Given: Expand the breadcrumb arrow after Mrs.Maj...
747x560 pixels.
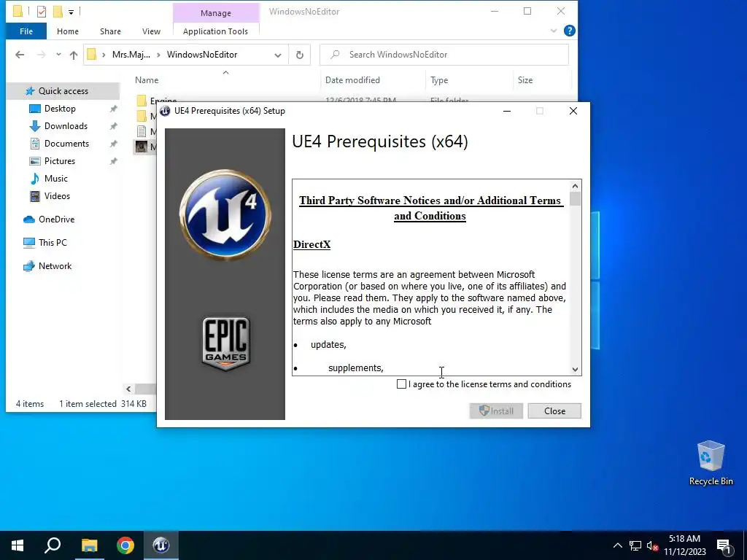Looking at the screenshot, I should [158, 55].
